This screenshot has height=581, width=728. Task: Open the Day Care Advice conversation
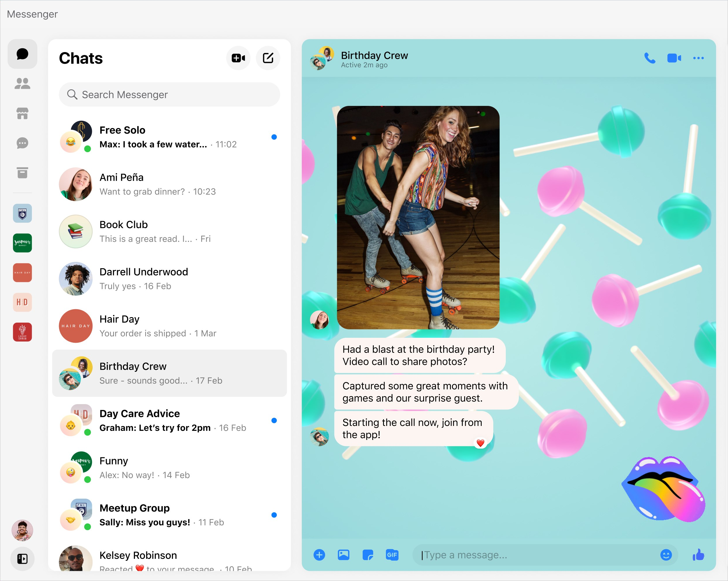[x=170, y=421]
